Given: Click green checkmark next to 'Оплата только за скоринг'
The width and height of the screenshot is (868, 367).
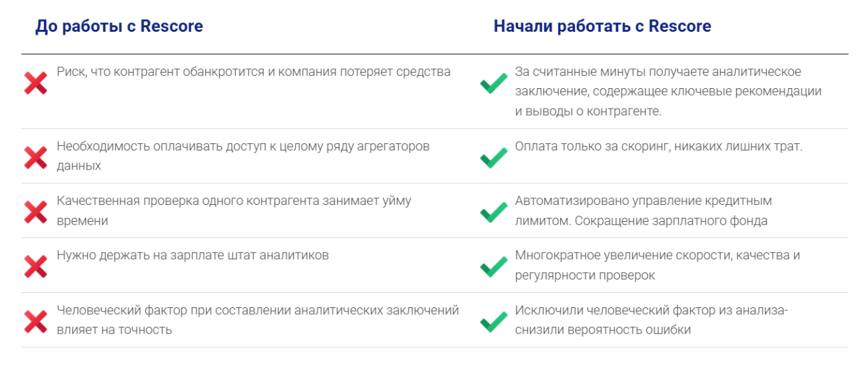Looking at the screenshot, I should 494,157.
